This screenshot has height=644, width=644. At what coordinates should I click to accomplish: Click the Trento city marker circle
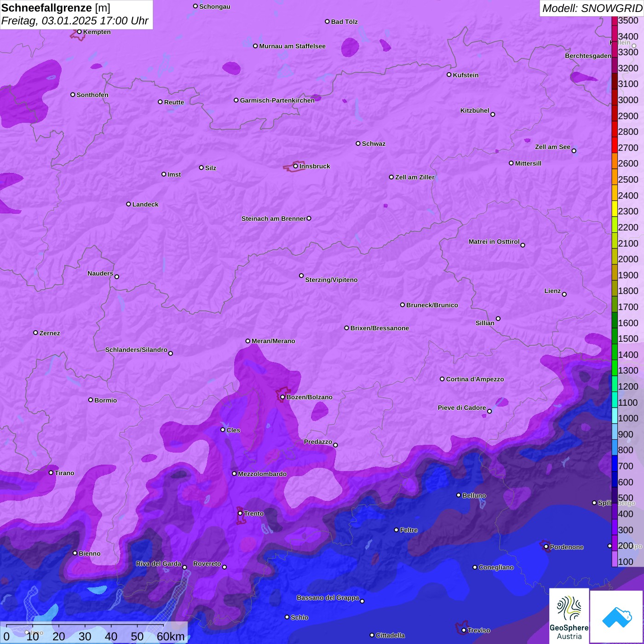pos(240,513)
